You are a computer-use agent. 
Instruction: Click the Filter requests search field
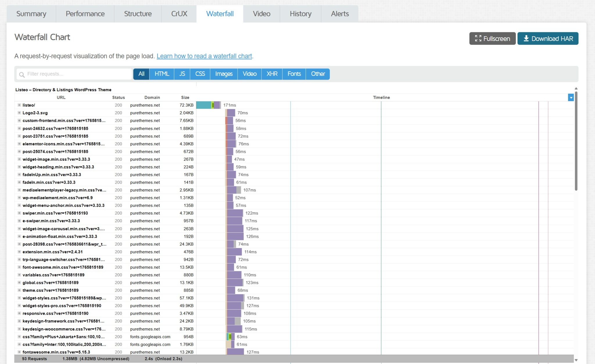(x=74, y=74)
